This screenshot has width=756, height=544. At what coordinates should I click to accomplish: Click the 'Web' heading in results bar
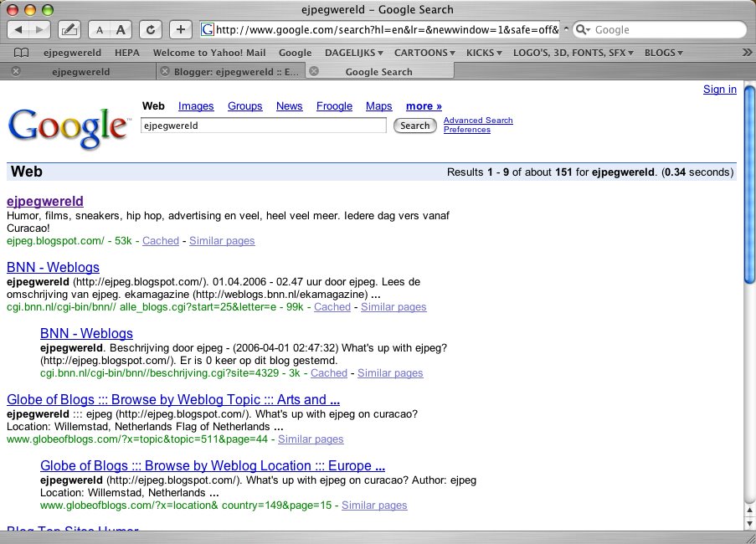(x=27, y=172)
